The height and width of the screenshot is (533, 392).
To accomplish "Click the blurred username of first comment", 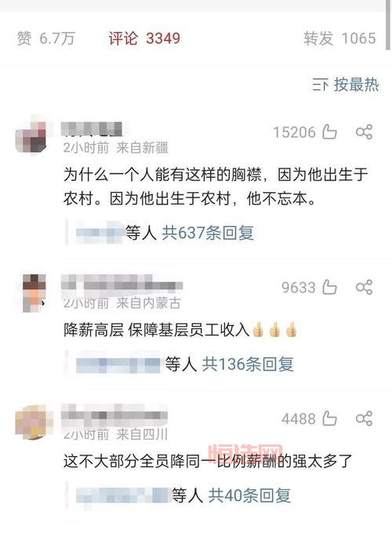I will point(92,129).
